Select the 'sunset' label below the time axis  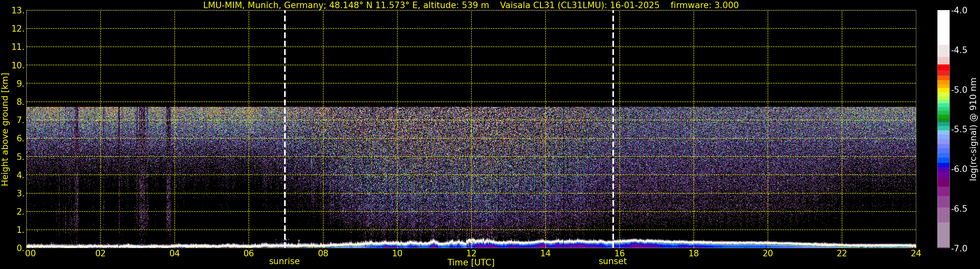click(612, 262)
